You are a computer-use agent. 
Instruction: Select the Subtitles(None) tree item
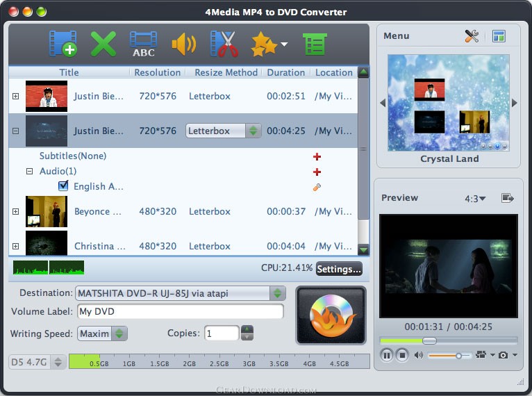click(73, 156)
